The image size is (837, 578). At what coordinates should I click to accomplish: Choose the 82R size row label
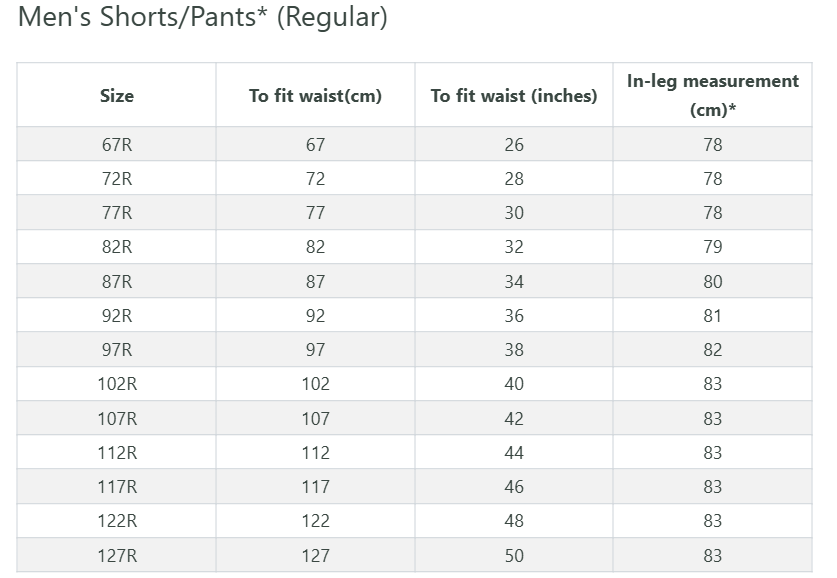(116, 247)
